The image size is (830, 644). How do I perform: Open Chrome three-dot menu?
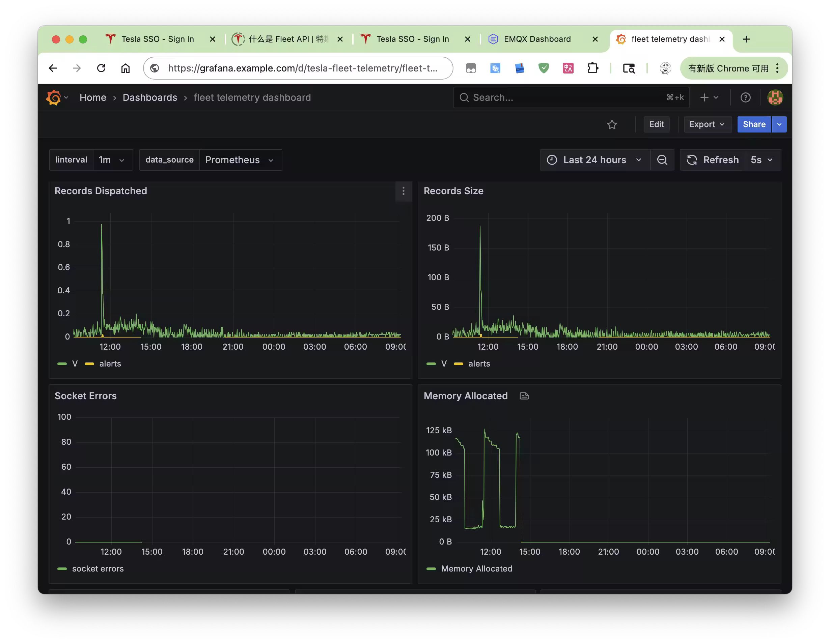click(x=778, y=68)
